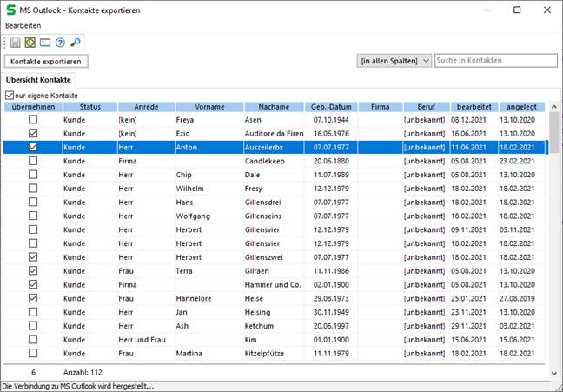Click the green refresh icon in toolbar
The width and height of the screenshot is (563, 392).
click(30, 42)
